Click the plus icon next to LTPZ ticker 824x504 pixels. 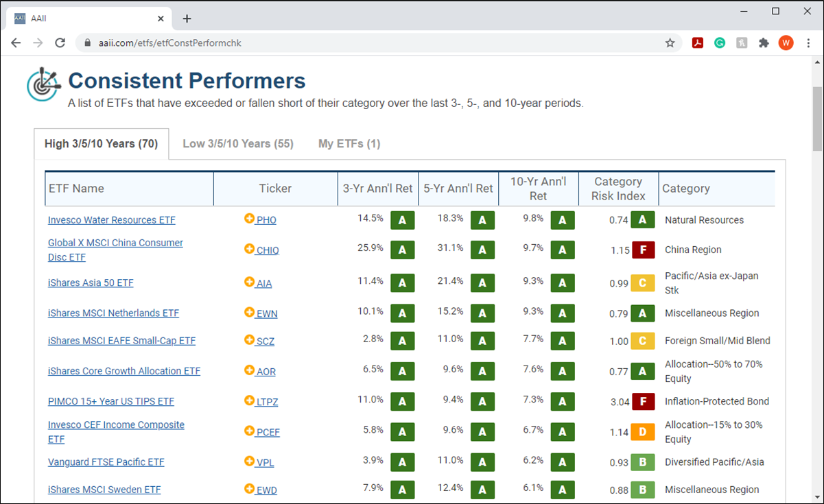(249, 400)
